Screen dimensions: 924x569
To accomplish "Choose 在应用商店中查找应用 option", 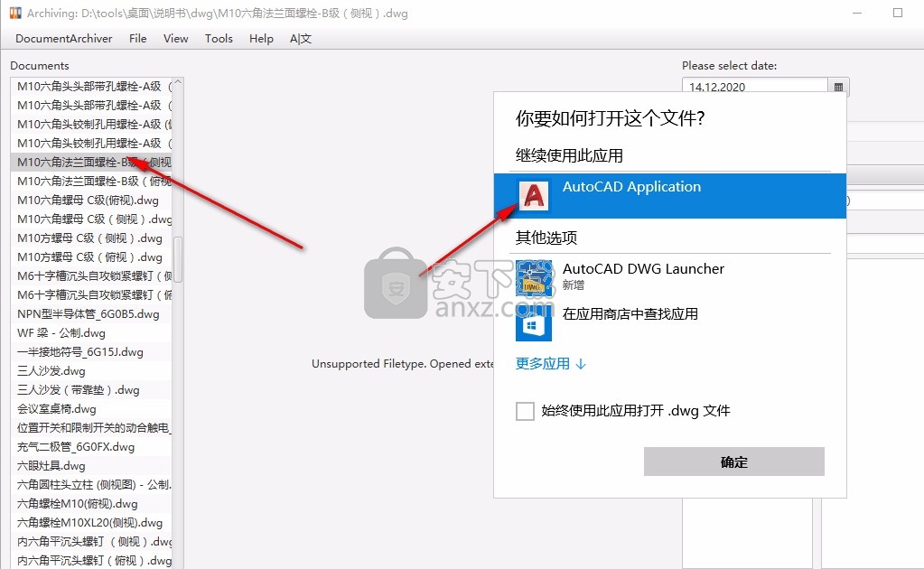I will click(670, 322).
